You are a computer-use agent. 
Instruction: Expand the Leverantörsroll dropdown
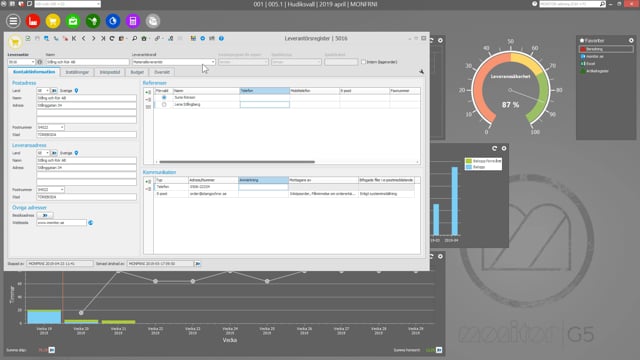(x=213, y=62)
